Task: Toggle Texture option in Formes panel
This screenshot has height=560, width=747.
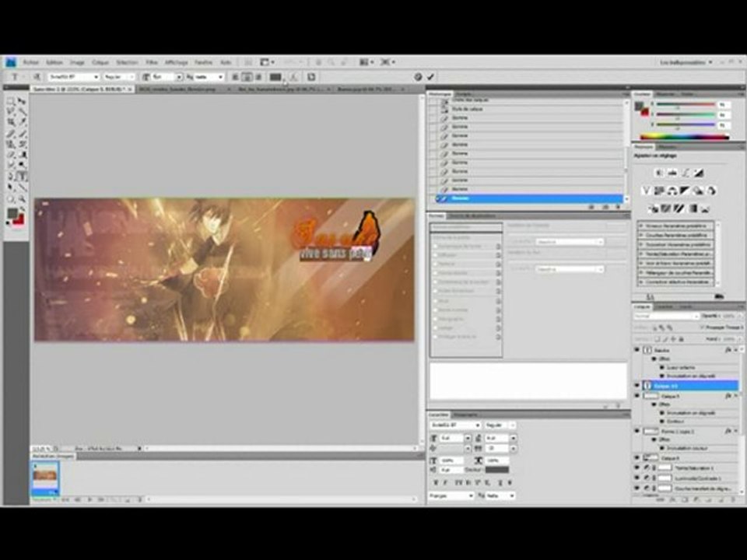Action: (436, 264)
